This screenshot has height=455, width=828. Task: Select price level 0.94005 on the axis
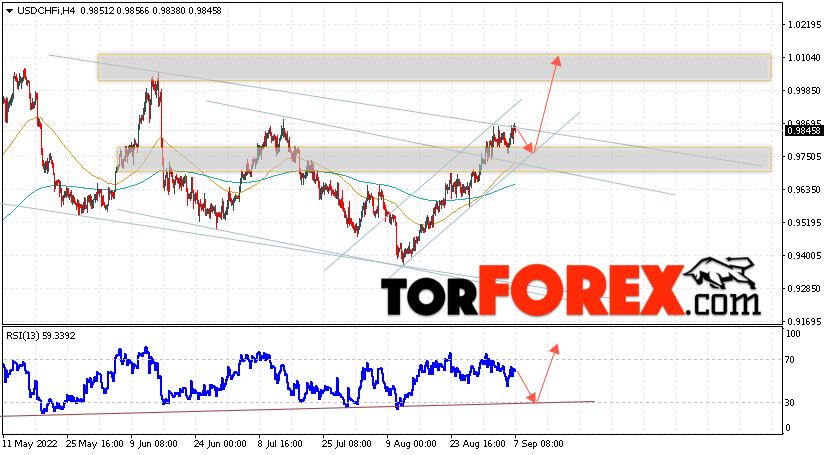(804, 255)
